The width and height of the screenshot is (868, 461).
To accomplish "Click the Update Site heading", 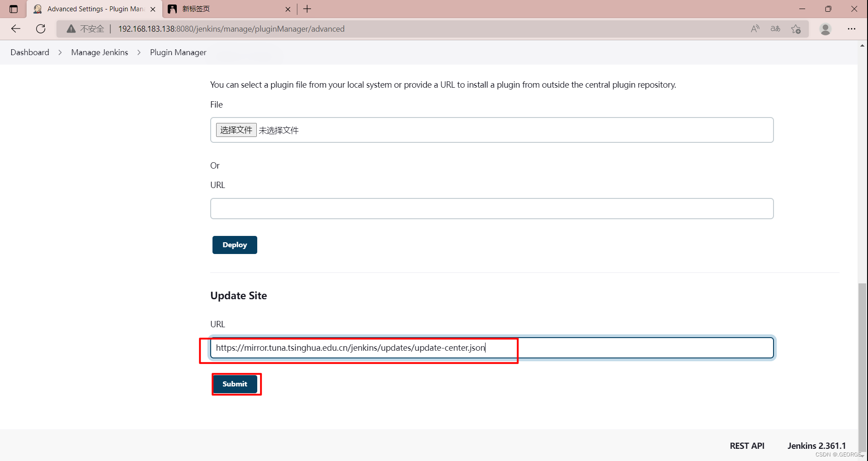I will click(239, 296).
